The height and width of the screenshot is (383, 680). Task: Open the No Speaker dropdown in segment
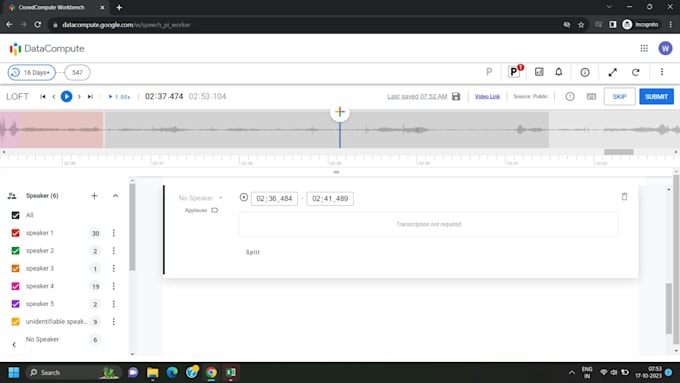click(x=200, y=198)
